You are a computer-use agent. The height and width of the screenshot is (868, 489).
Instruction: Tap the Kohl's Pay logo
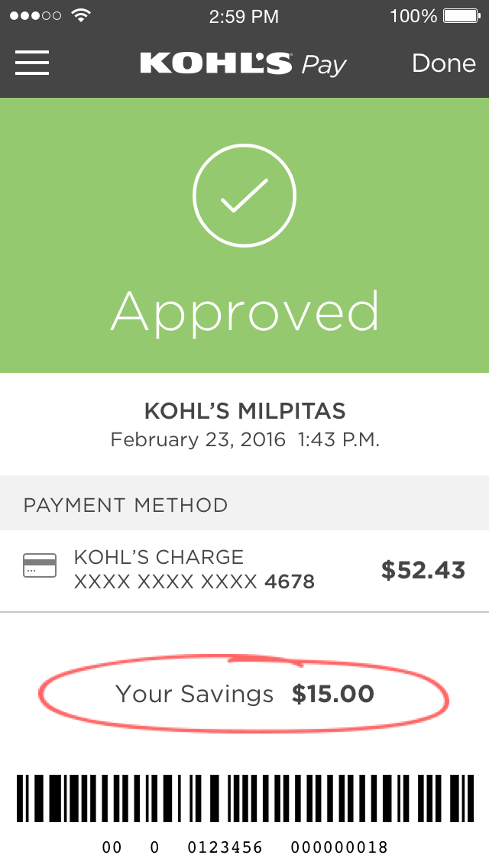(x=243, y=64)
